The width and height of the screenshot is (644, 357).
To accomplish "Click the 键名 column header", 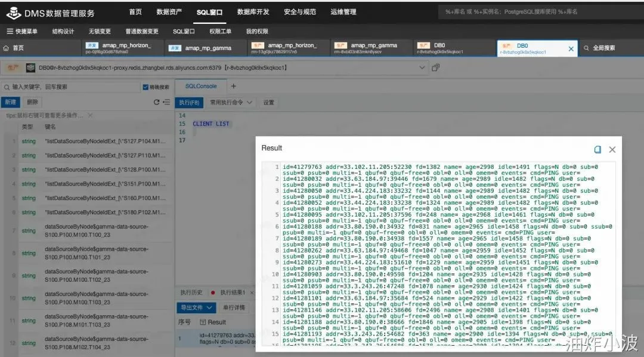I will coord(50,127).
